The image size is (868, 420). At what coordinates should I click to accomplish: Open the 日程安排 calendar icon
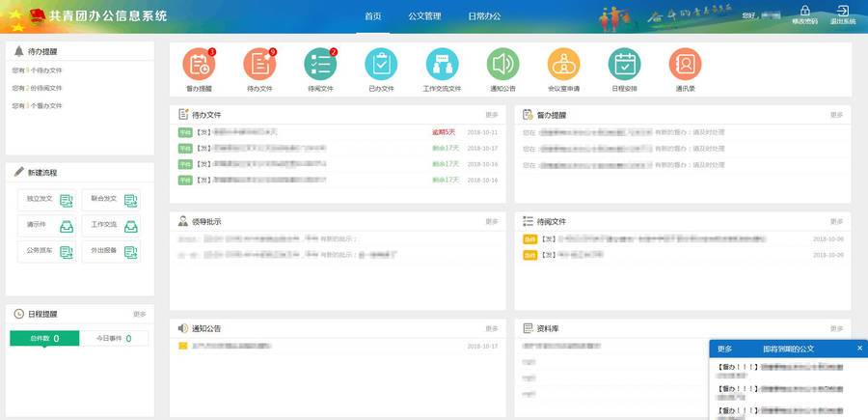[624, 65]
